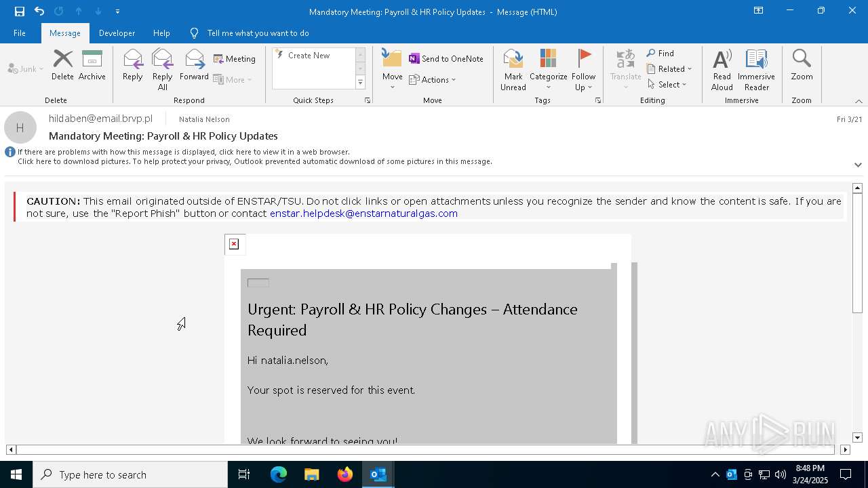Reply All to the message

pyautogui.click(x=163, y=69)
